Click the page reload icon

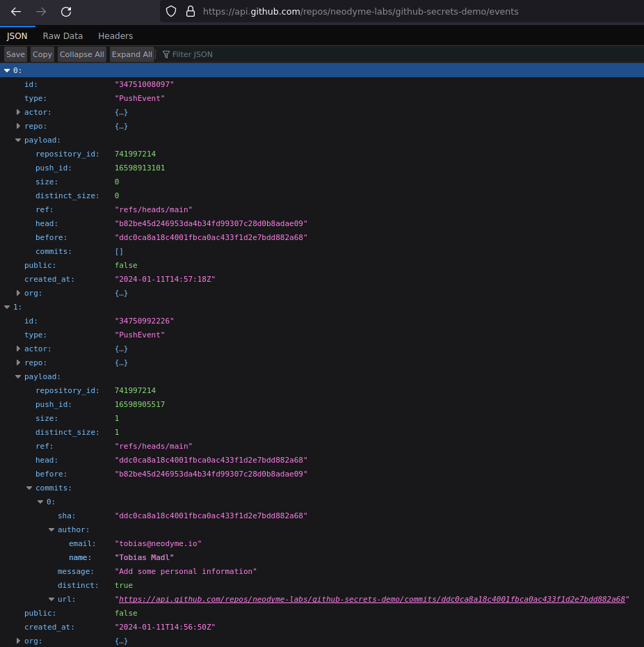[x=66, y=12]
